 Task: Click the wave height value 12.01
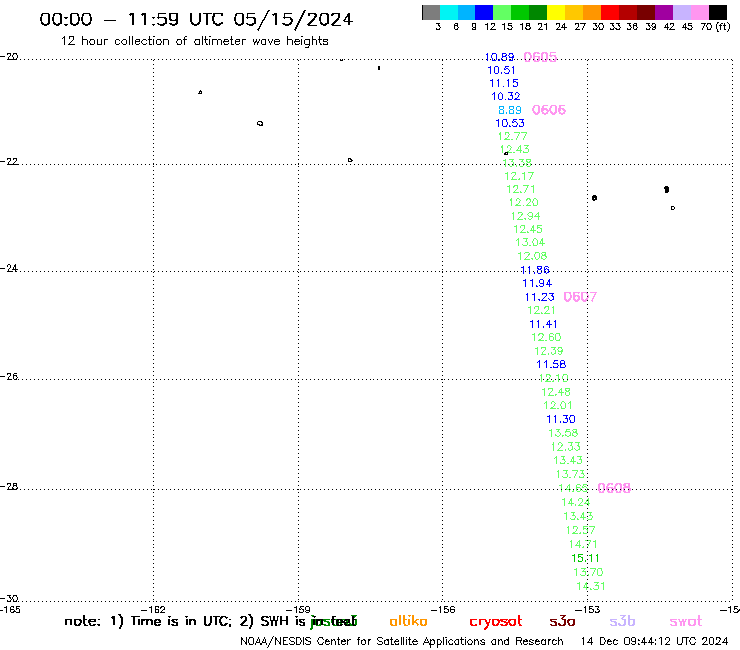(x=558, y=405)
